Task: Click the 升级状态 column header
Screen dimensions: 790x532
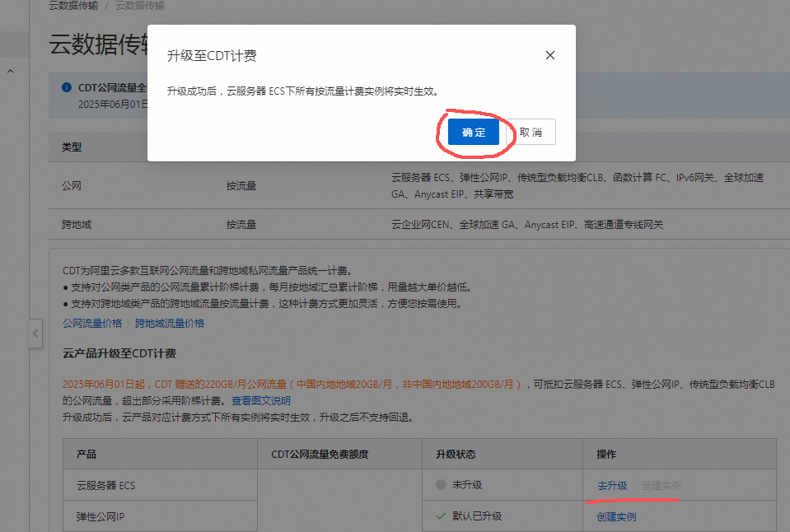Action: tap(456, 455)
